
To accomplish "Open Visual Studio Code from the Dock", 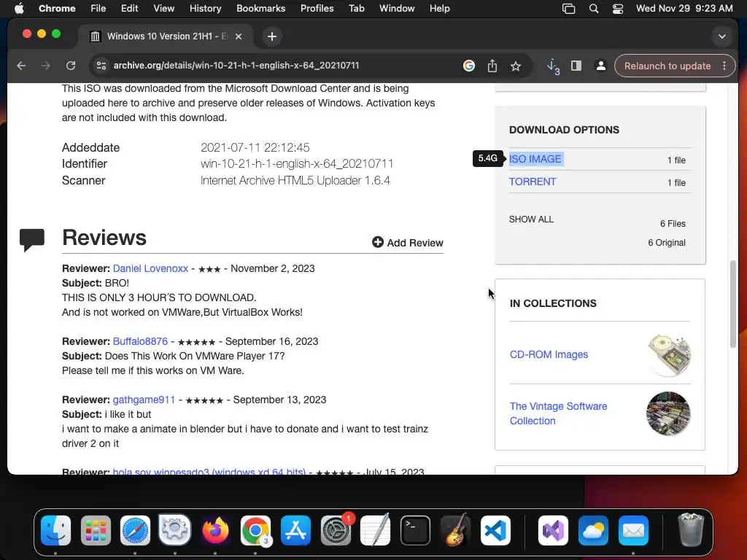I will pos(495,530).
